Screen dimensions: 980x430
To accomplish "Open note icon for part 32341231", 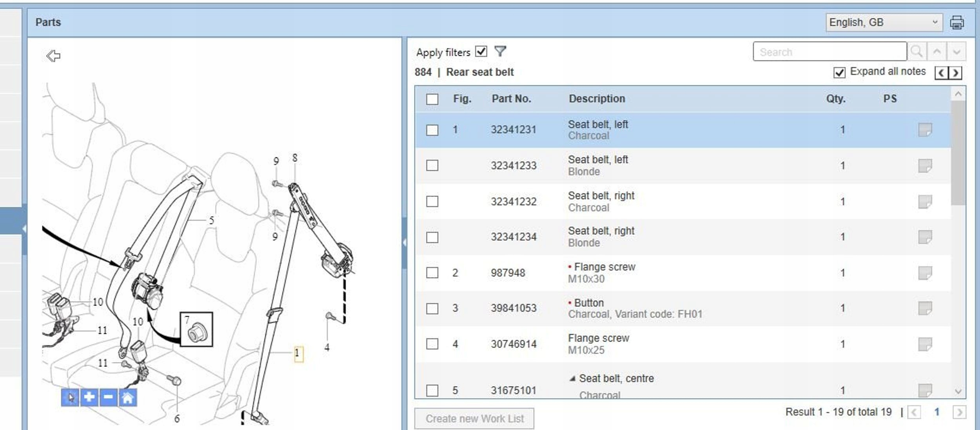I will [x=925, y=130].
